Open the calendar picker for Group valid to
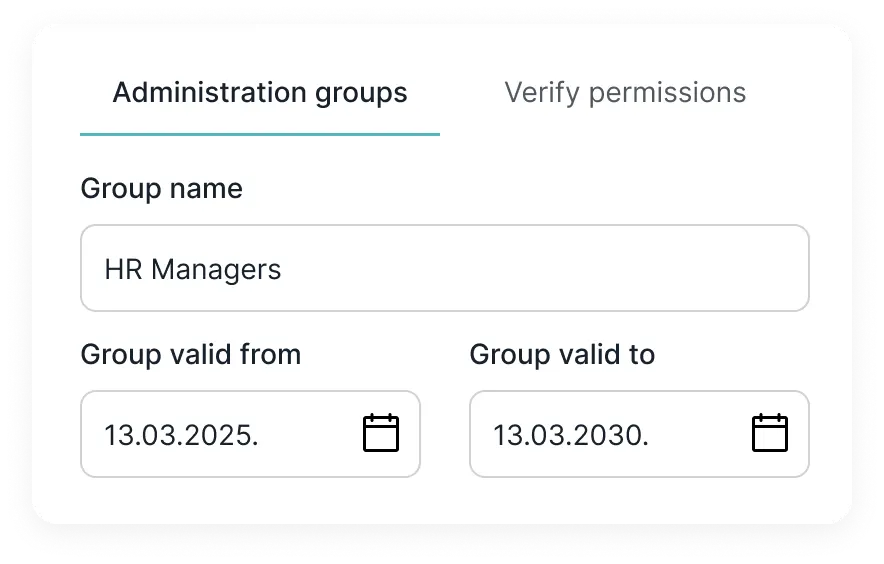This screenshot has width=884, height=564. coord(770,433)
